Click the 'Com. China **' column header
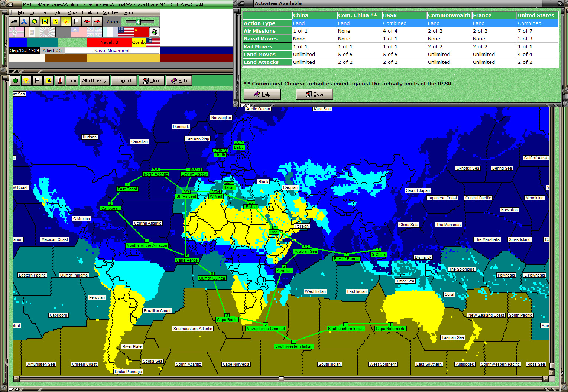 pos(360,16)
